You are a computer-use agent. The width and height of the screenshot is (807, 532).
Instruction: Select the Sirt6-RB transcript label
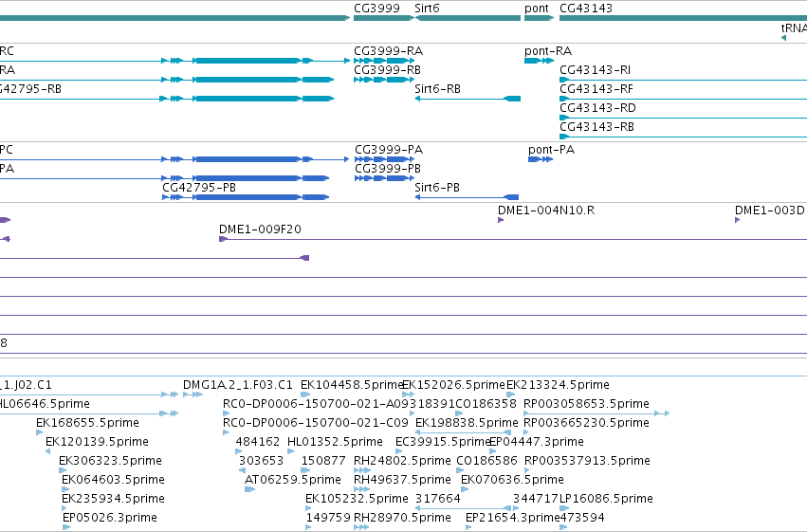pos(437,89)
